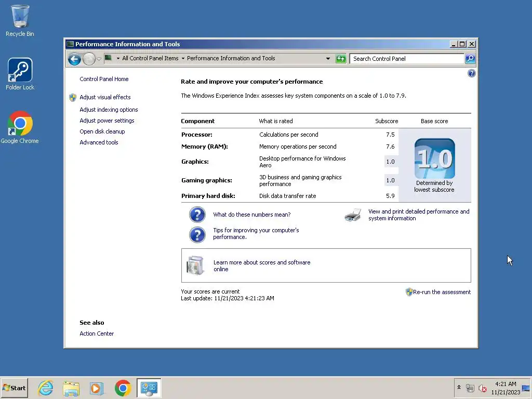The height and width of the screenshot is (399, 532).
Task: Open disk cleanup link
Action: 102,131
